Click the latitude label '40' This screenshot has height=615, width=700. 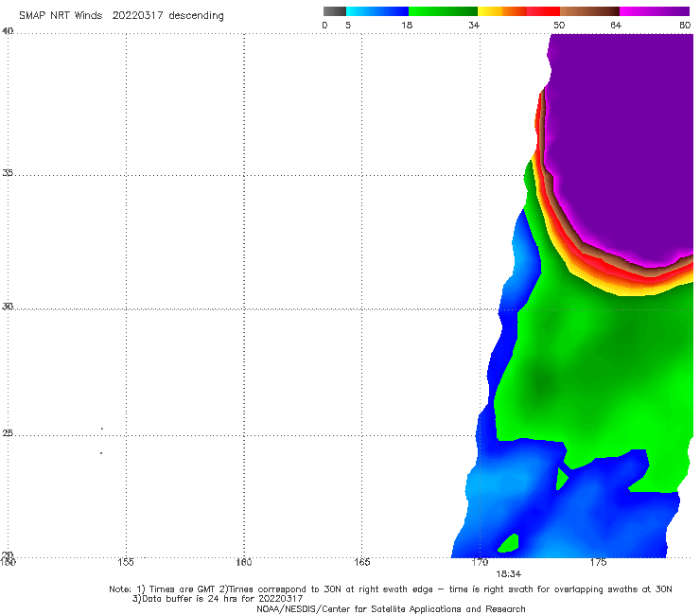pos(8,30)
